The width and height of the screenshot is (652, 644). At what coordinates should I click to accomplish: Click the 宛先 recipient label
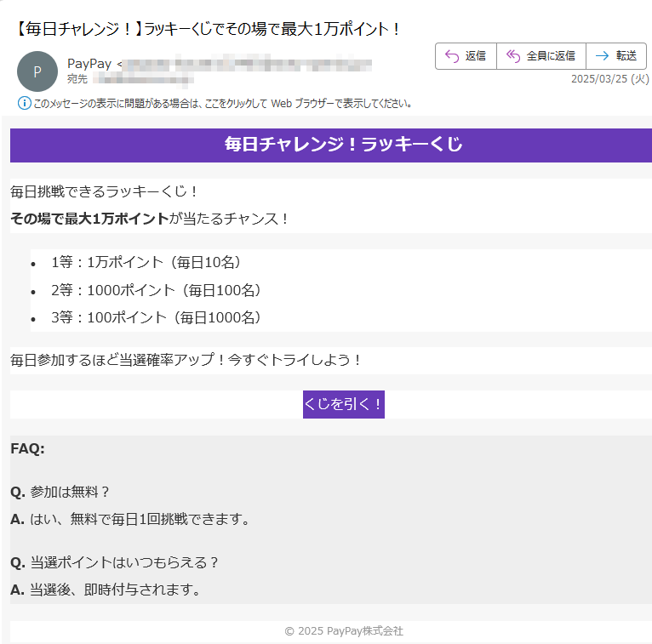pos(77,79)
